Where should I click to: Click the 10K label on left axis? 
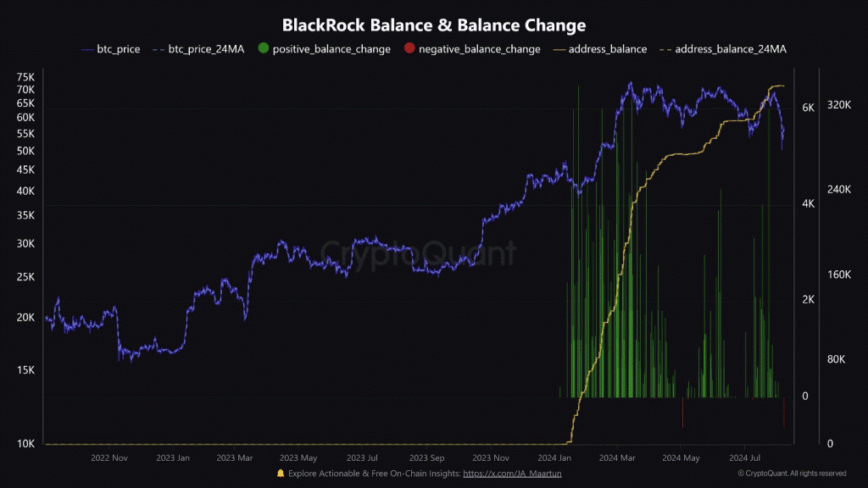(x=25, y=444)
